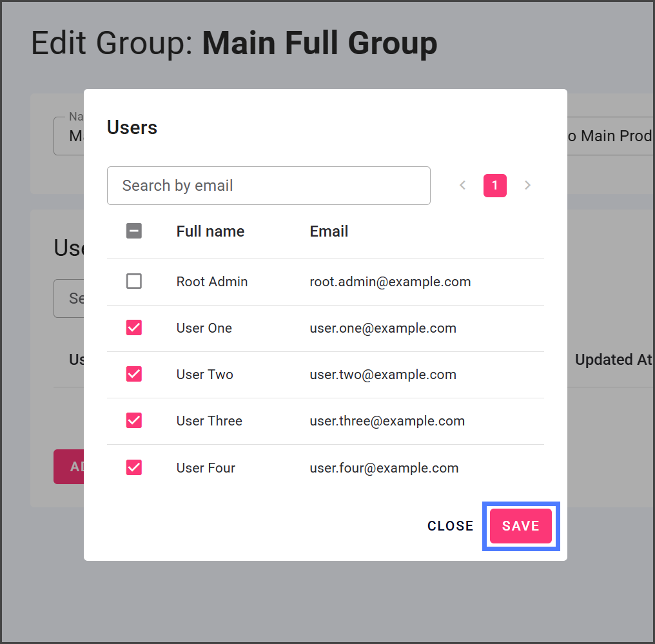Click the Email column header

pyautogui.click(x=329, y=231)
